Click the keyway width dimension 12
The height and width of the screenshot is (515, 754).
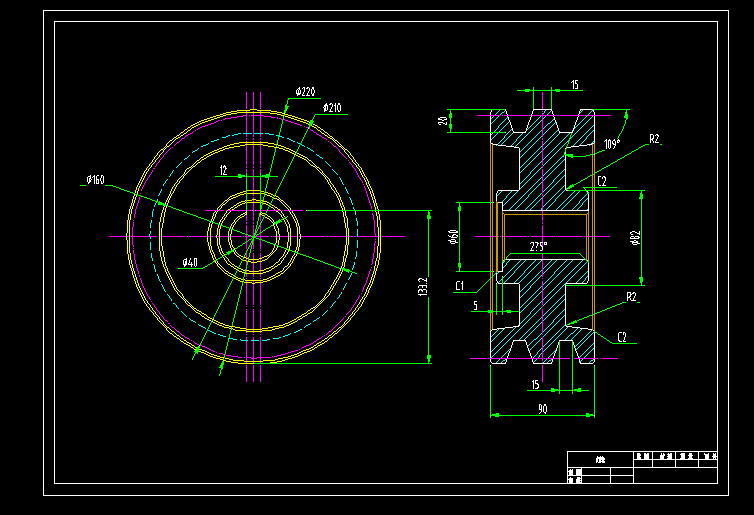(223, 170)
